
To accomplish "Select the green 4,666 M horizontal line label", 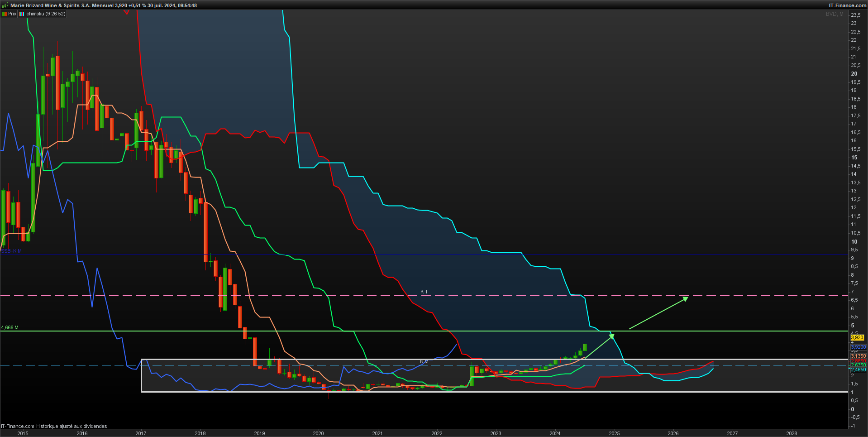I will click(10, 327).
